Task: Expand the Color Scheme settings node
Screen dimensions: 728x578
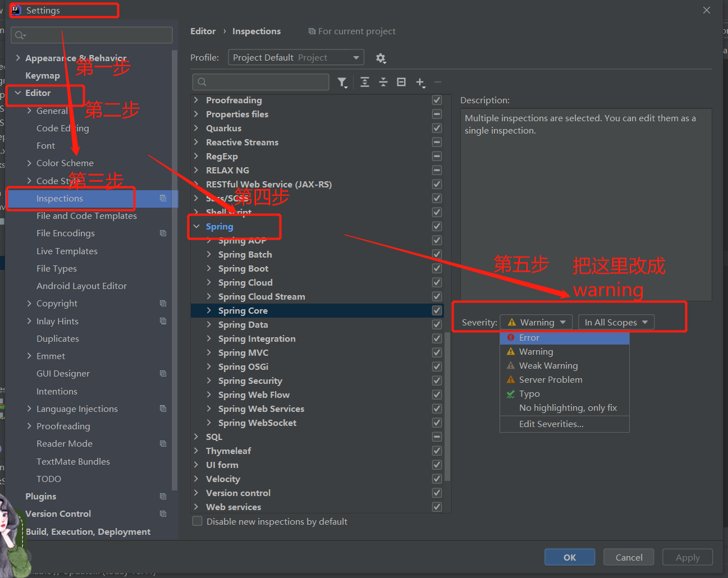Action: pyautogui.click(x=29, y=163)
